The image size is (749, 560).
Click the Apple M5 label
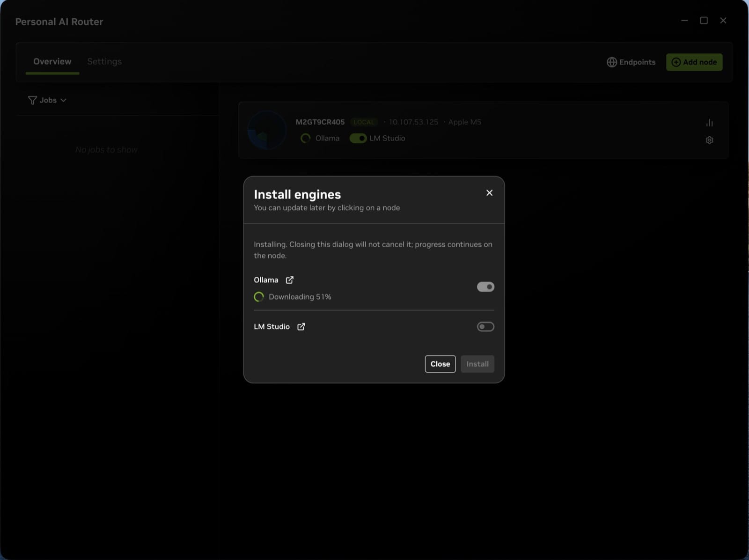(465, 122)
